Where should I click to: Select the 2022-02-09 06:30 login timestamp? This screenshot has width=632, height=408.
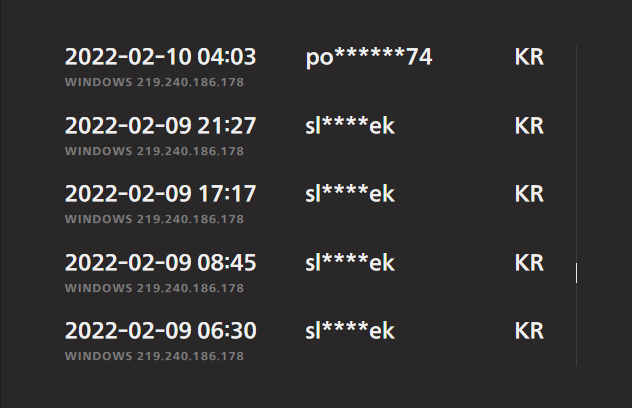pos(160,331)
